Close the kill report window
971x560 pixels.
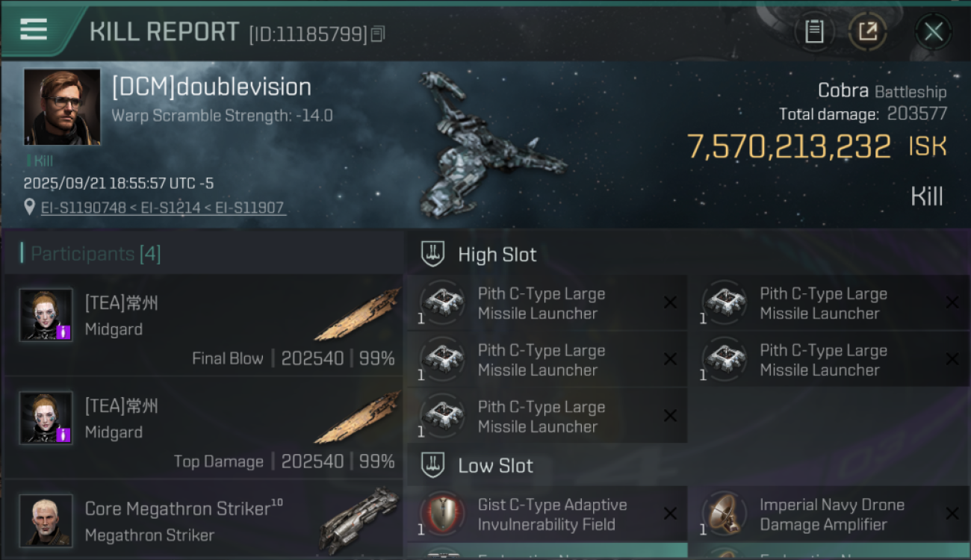tap(933, 32)
